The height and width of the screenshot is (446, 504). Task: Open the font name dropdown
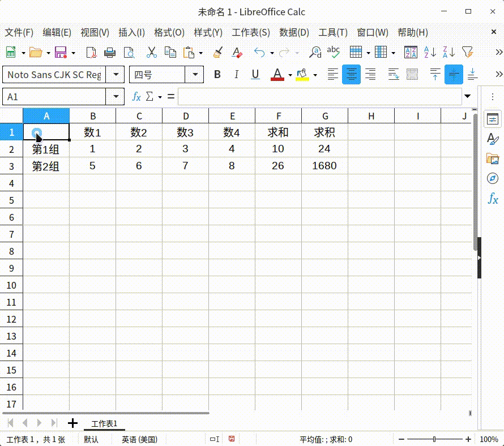point(116,74)
